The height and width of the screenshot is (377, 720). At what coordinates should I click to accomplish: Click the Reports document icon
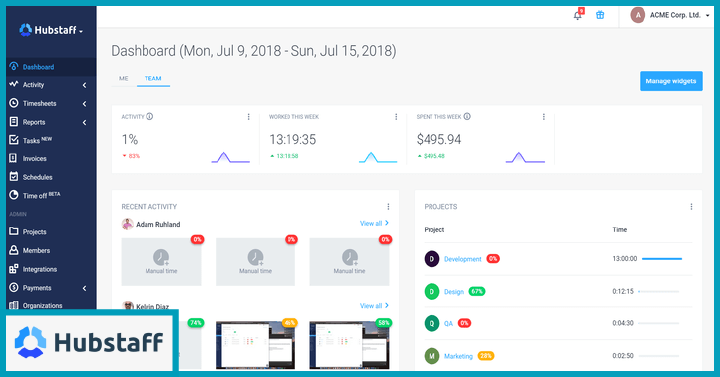14,122
